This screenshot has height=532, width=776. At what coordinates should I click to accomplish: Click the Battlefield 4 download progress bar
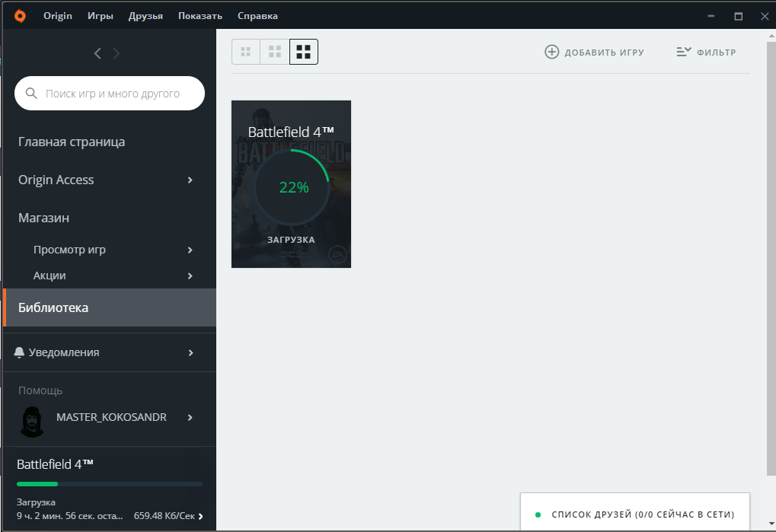[x=110, y=484]
